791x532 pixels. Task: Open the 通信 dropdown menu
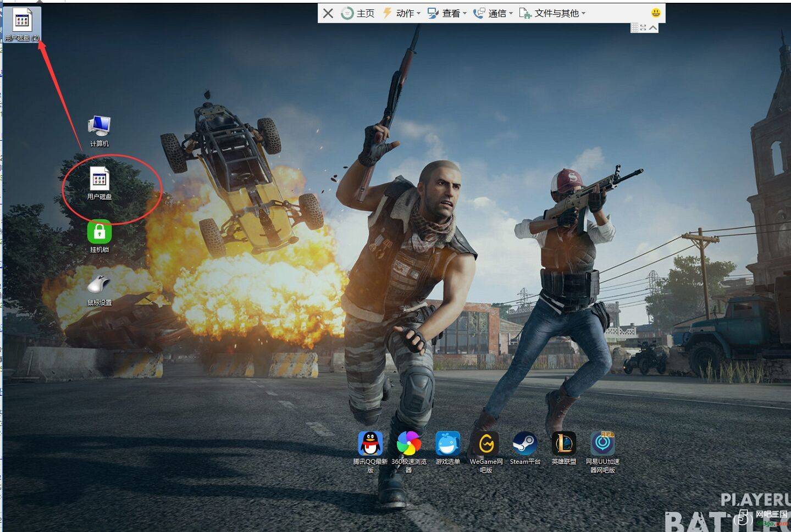493,13
